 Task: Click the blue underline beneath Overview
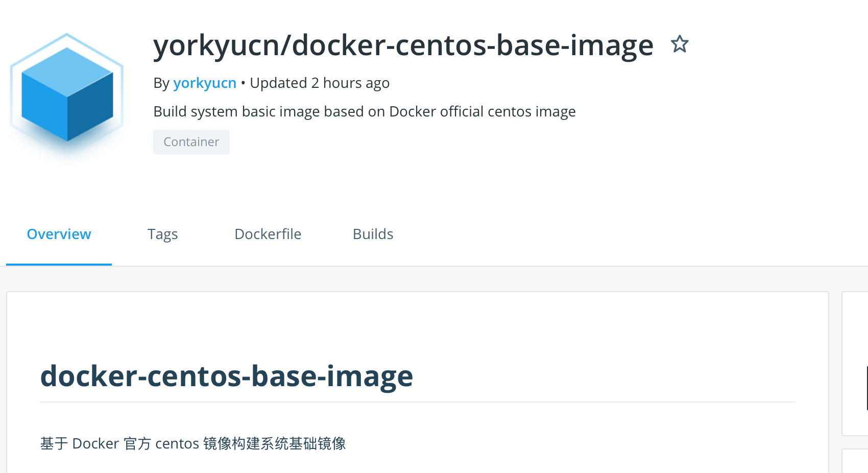(59, 264)
